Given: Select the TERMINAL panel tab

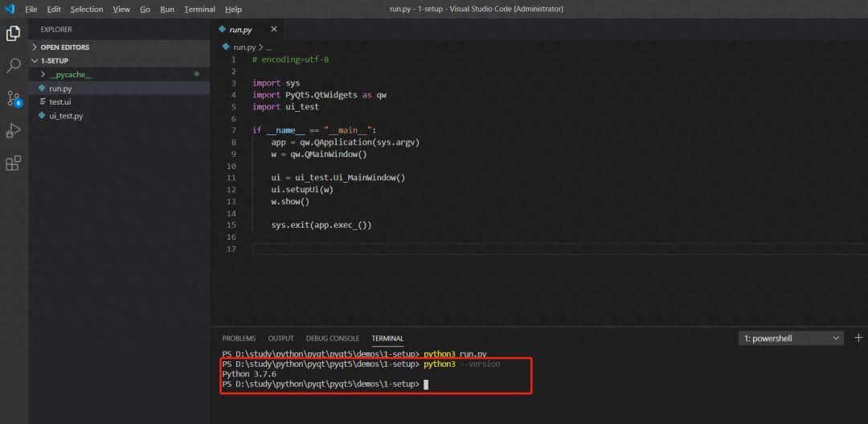Looking at the screenshot, I should (387, 338).
